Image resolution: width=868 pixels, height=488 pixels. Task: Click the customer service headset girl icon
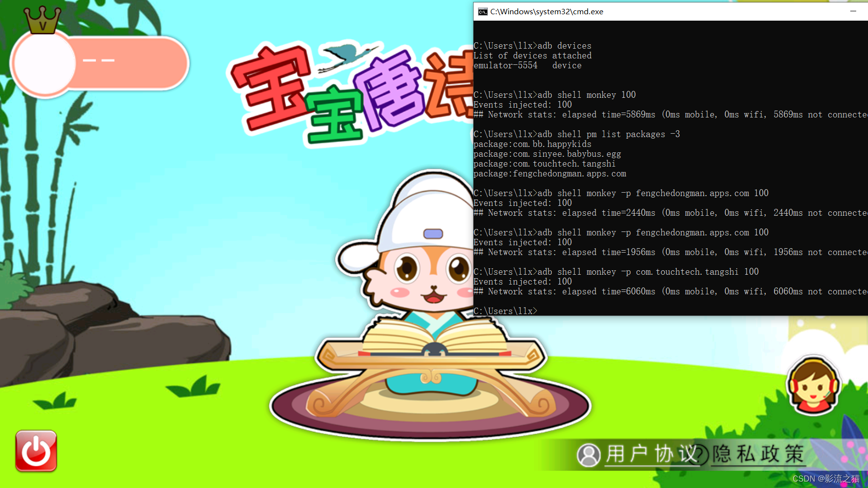(x=812, y=386)
